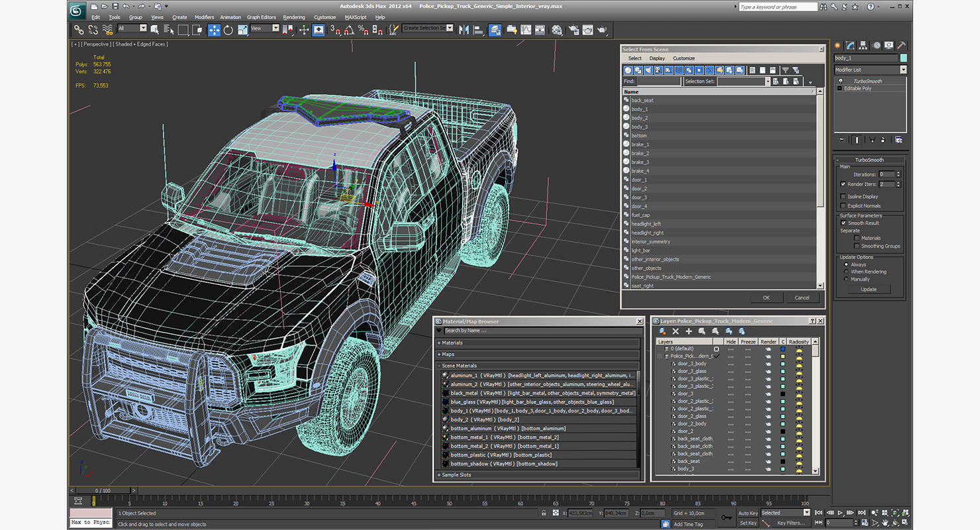This screenshot has width=980, height=530.
Task: Open the Modifiers menu
Action: [204, 17]
